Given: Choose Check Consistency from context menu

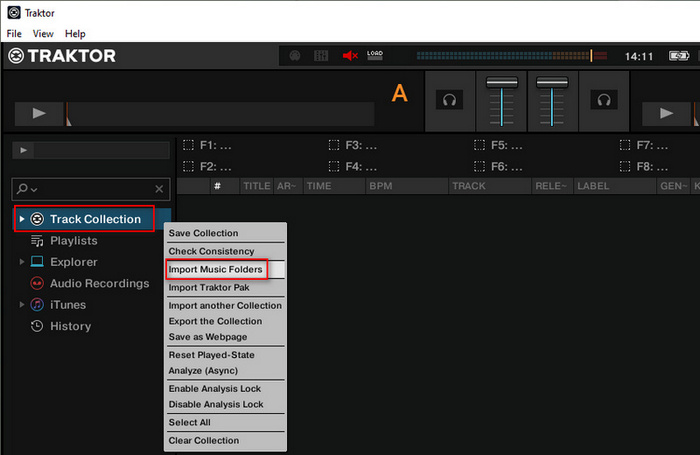Looking at the screenshot, I should coord(225,251).
